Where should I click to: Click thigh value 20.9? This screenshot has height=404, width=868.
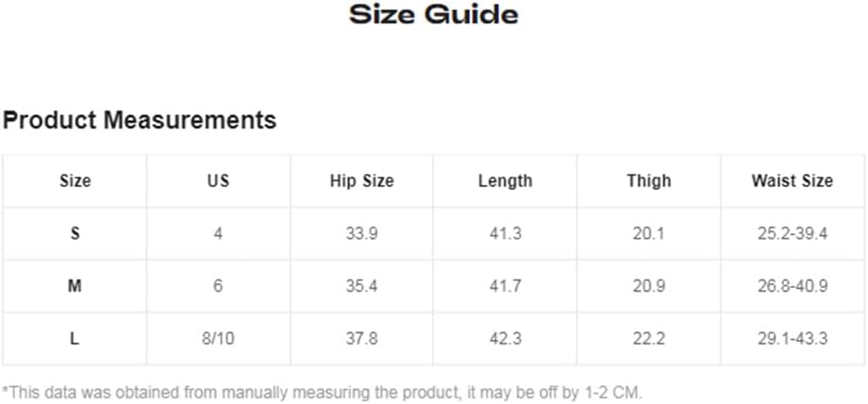[x=649, y=286]
